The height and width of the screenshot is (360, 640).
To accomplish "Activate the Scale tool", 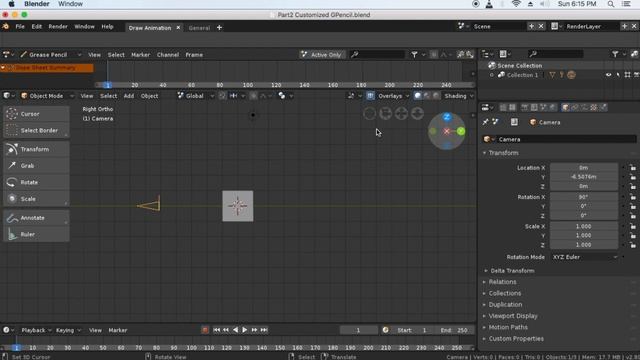I will click(36, 199).
